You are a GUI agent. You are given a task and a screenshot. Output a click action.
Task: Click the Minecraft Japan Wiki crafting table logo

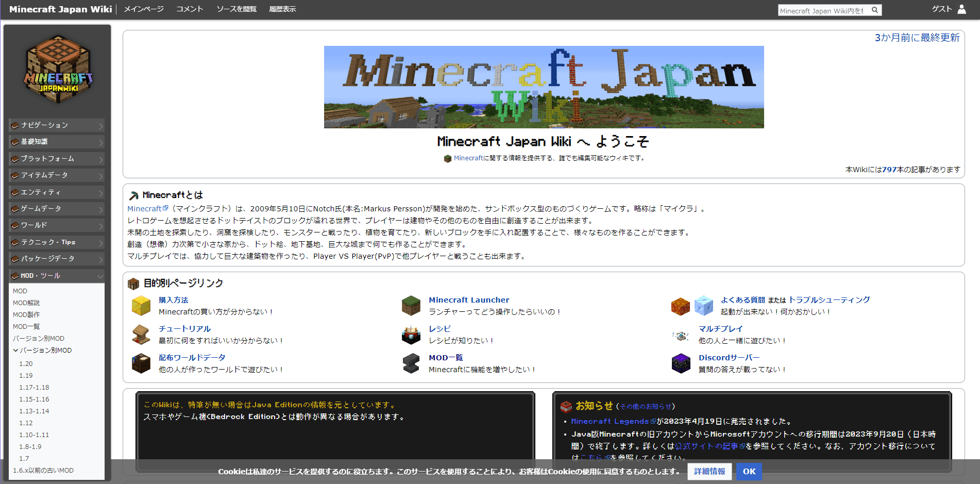[x=58, y=70]
